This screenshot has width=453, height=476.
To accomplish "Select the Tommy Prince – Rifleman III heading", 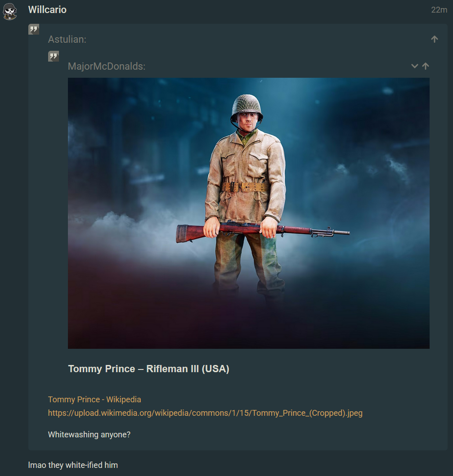I will (148, 369).
